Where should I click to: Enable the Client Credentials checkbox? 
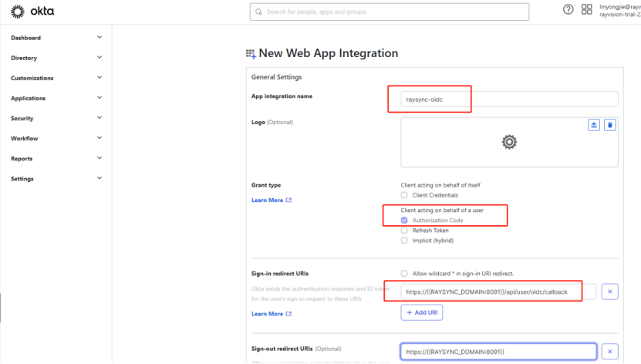405,196
